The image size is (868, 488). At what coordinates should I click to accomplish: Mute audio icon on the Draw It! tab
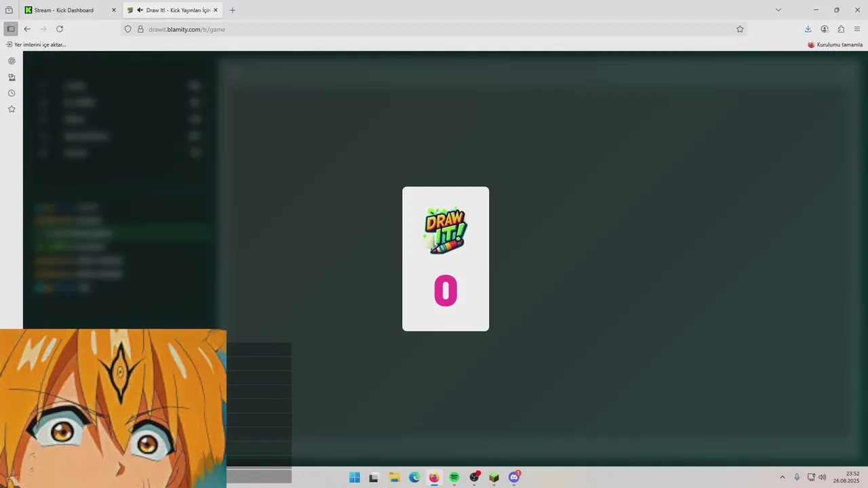click(x=140, y=10)
